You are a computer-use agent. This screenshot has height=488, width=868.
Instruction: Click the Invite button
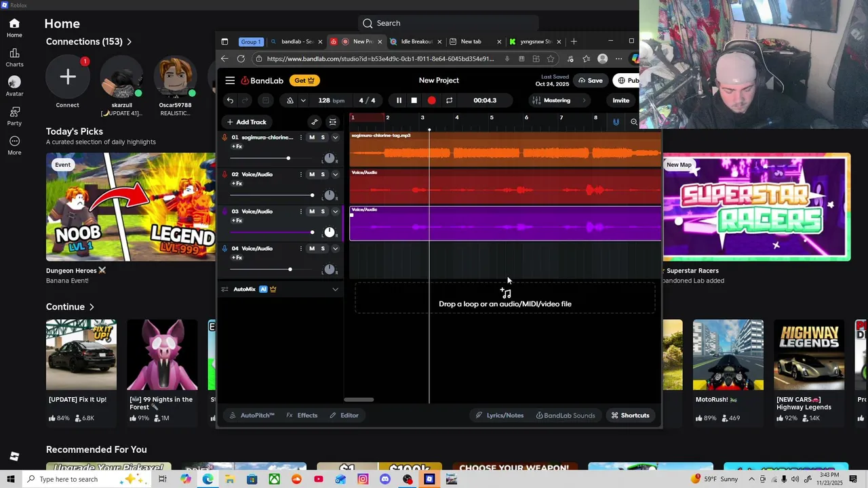point(620,100)
